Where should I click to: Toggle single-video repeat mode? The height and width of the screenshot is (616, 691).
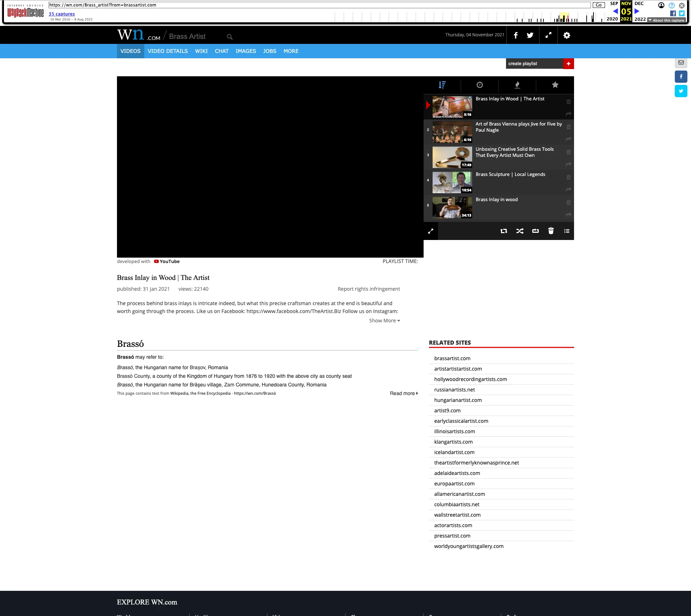pos(535,231)
